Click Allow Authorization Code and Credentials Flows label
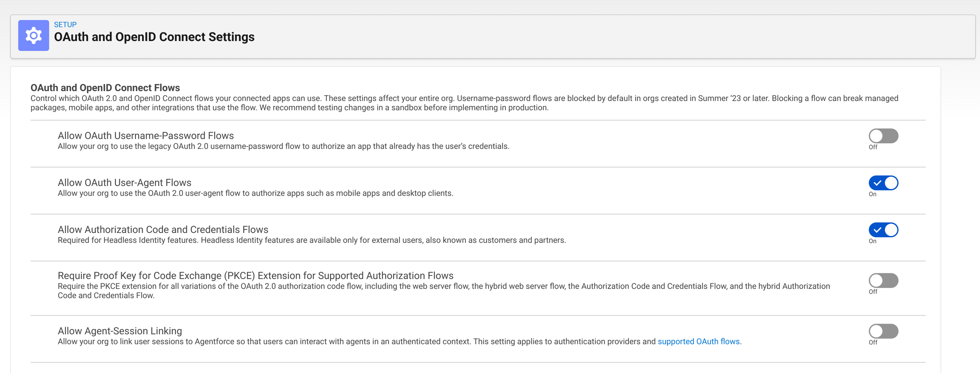 point(163,230)
